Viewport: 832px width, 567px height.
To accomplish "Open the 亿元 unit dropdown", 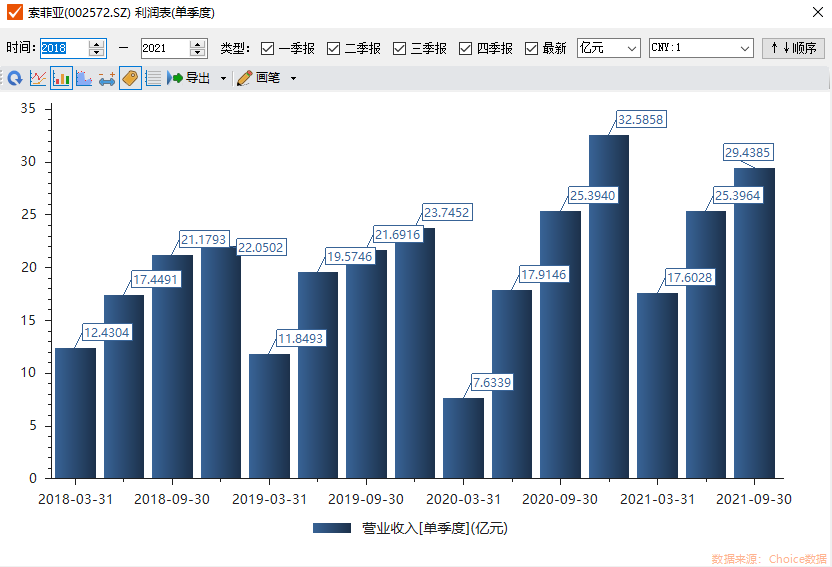I will coord(609,48).
